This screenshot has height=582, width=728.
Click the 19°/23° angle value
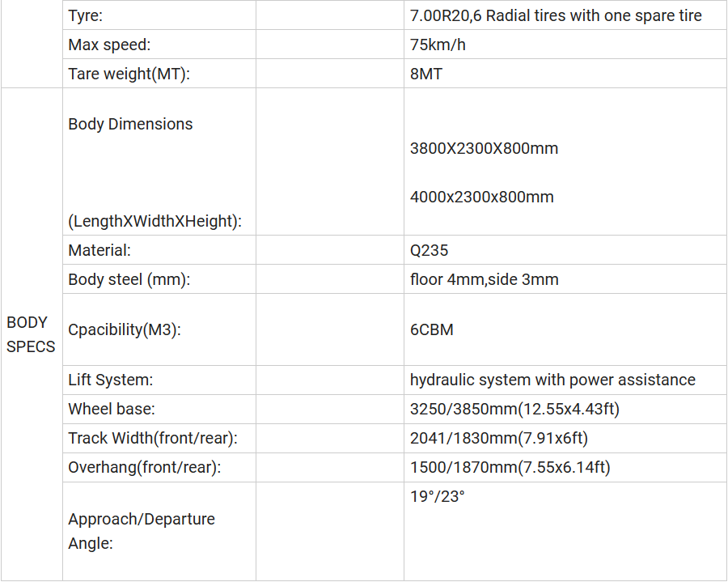coord(438,497)
